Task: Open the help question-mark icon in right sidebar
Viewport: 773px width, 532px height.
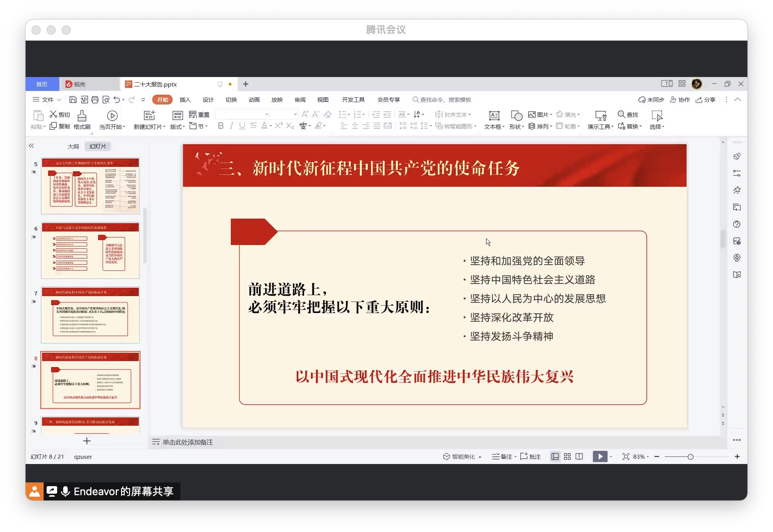Action: click(737, 224)
